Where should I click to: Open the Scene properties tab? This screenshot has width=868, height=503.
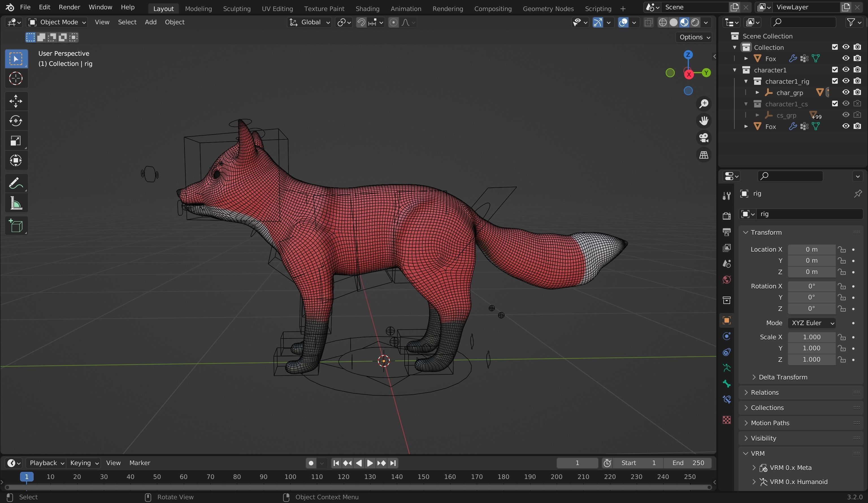coord(726,264)
